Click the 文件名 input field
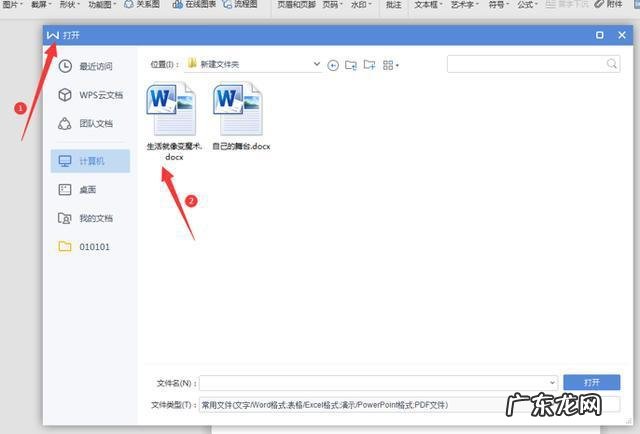The height and width of the screenshot is (434, 640). coord(378,383)
